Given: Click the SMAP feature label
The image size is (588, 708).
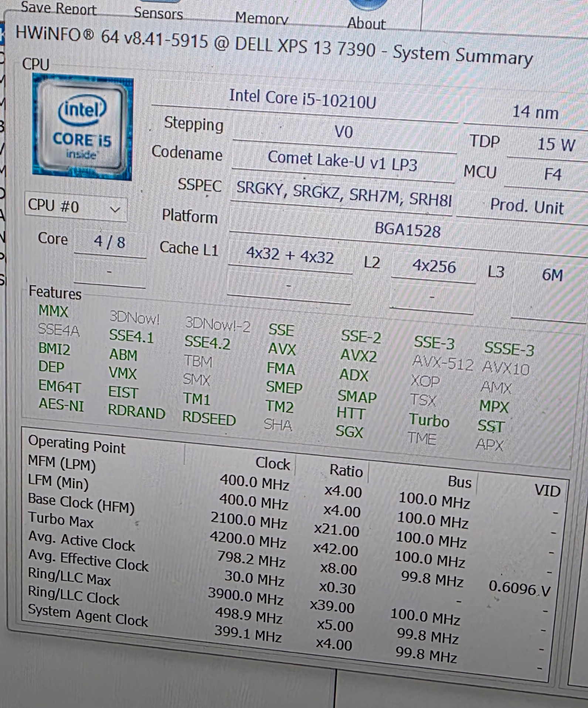Looking at the screenshot, I should coord(357,396).
